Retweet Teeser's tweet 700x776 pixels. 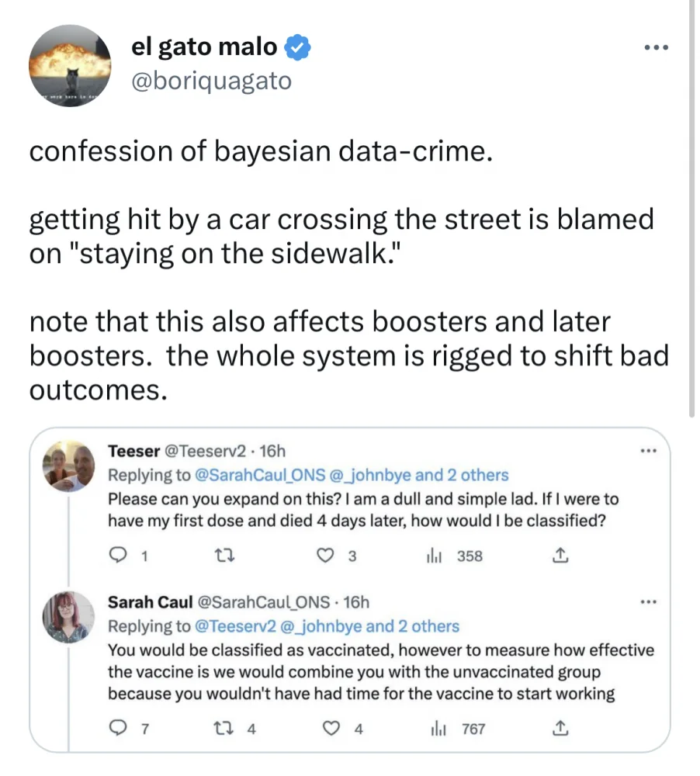click(222, 556)
